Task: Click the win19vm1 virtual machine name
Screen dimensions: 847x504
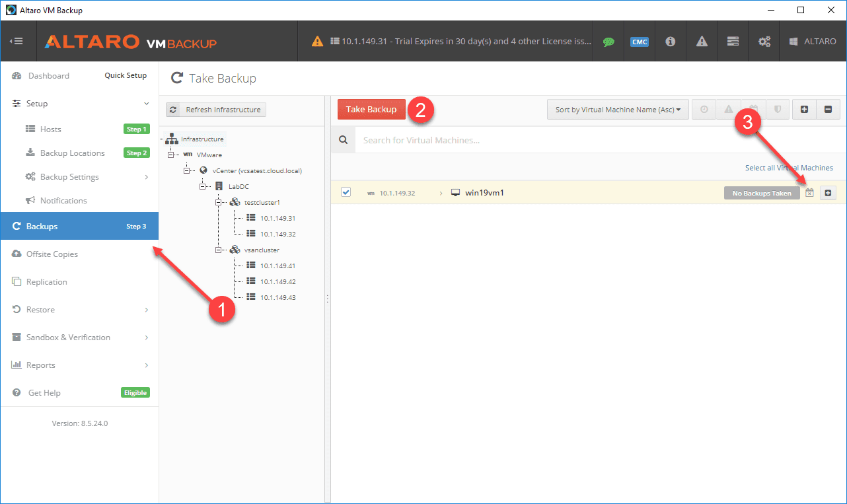Action: point(485,193)
